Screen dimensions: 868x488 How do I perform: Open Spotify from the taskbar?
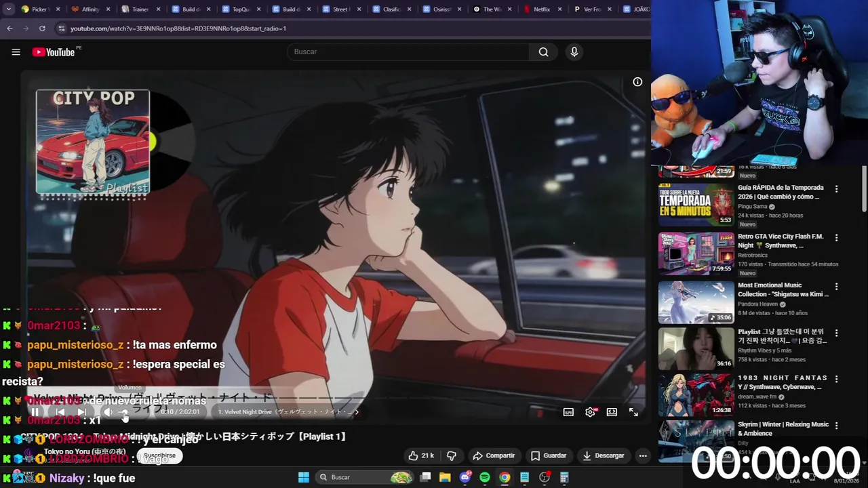(x=485, y=477)
